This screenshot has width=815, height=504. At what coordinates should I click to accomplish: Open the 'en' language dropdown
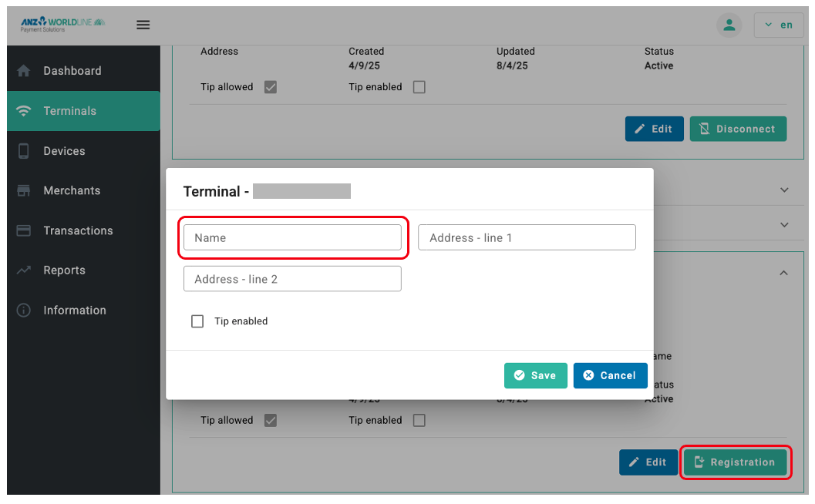tap(779, 25)
